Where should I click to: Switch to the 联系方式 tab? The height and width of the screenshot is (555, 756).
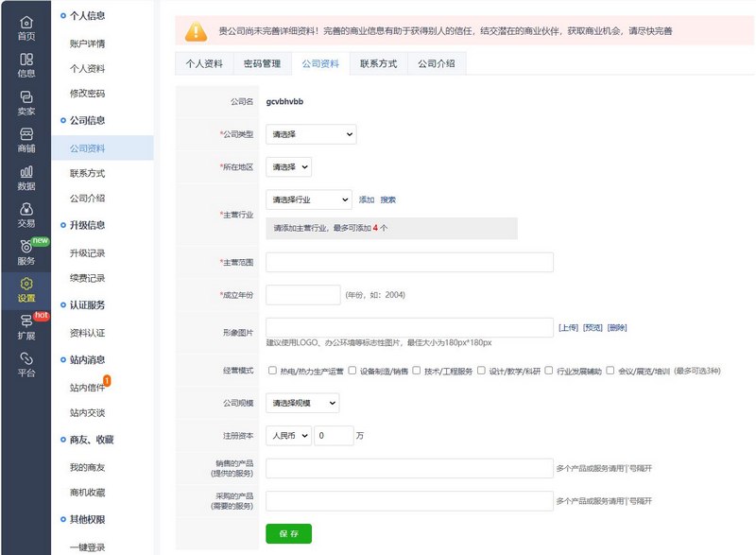click(378, 64)
